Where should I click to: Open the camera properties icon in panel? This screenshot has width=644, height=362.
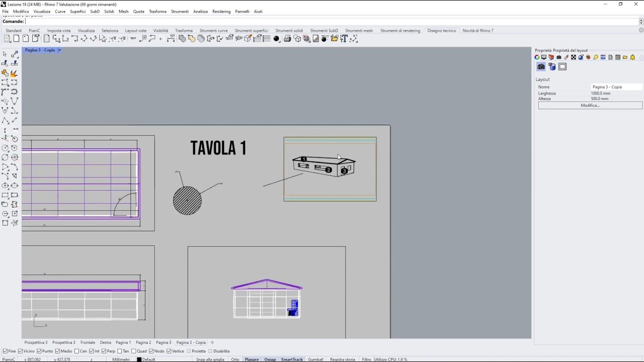tap(541, 67)
